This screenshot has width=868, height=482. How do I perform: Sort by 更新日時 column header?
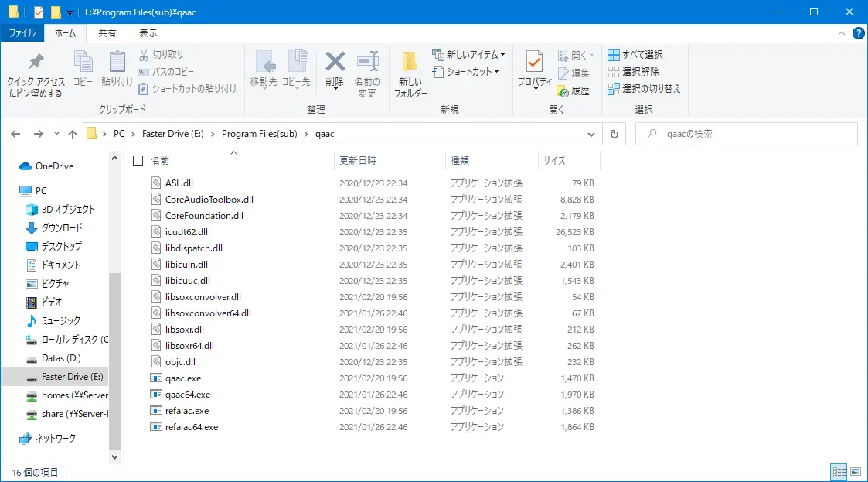tap(389, 161)
